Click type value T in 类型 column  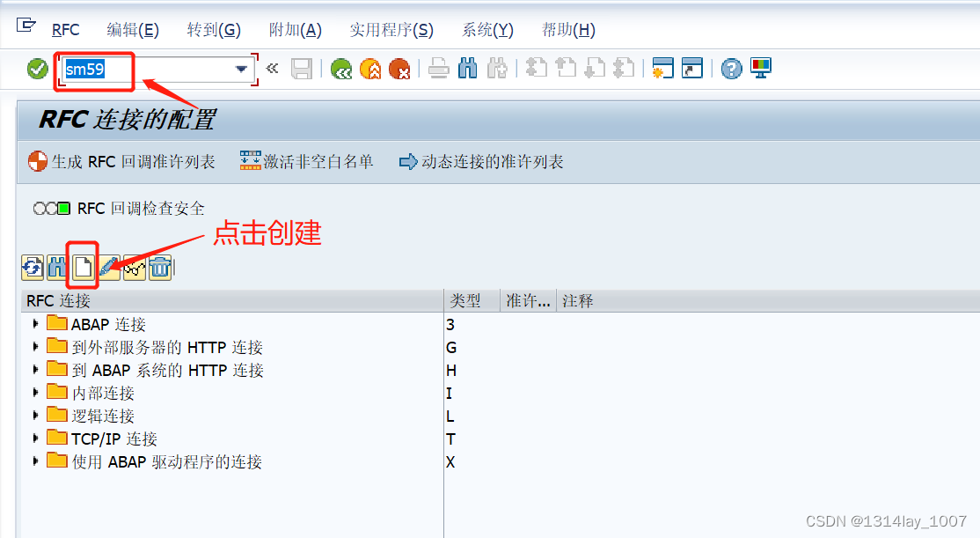click(x=450, y=439)
